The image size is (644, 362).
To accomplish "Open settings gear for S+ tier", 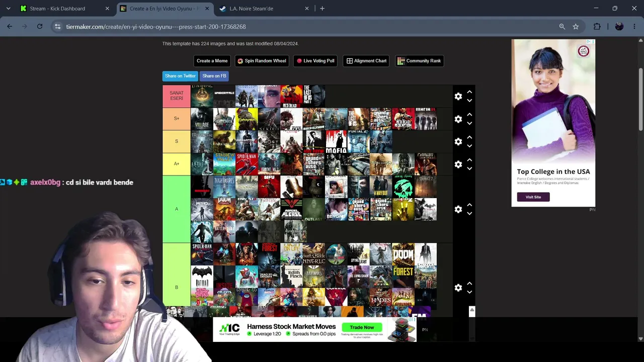I will click(458, 119).
